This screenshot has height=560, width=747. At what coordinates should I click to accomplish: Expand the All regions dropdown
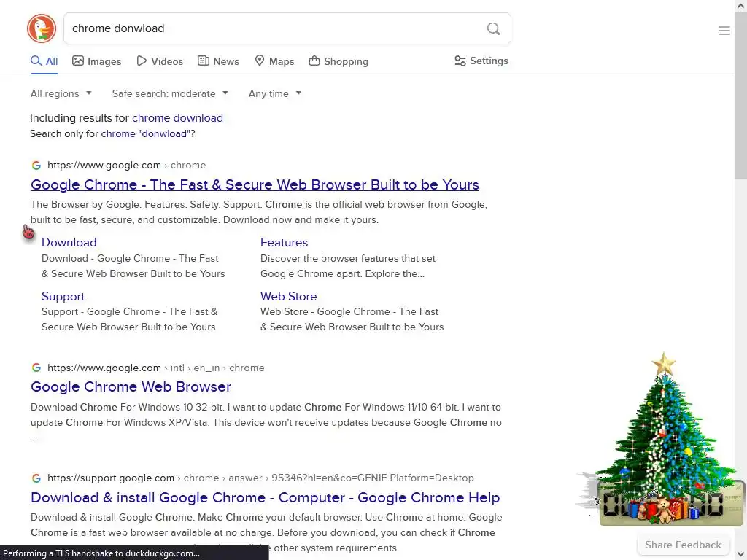[61, 94]
